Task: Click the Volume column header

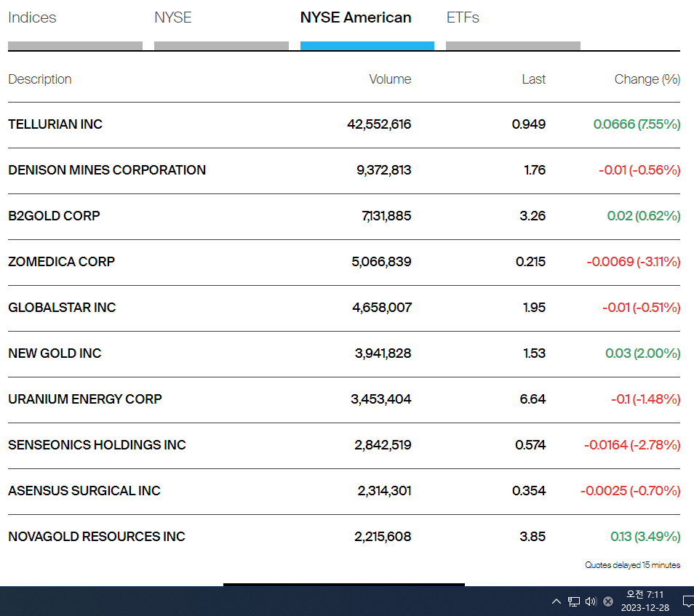Action: tap(390, 79)
